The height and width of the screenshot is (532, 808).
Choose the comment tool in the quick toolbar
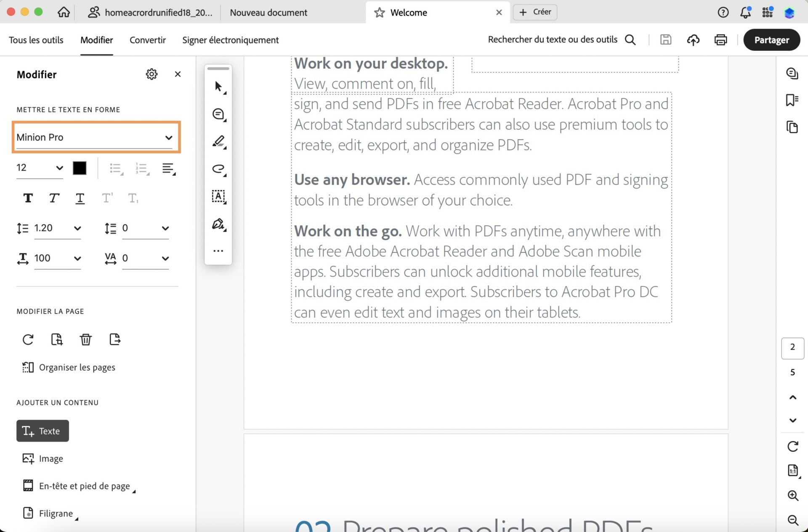click(218, 114)
